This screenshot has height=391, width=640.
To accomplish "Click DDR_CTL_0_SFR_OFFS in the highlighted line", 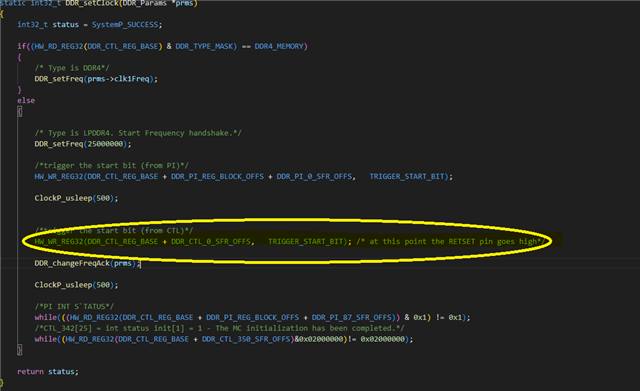I will point(211,241).
